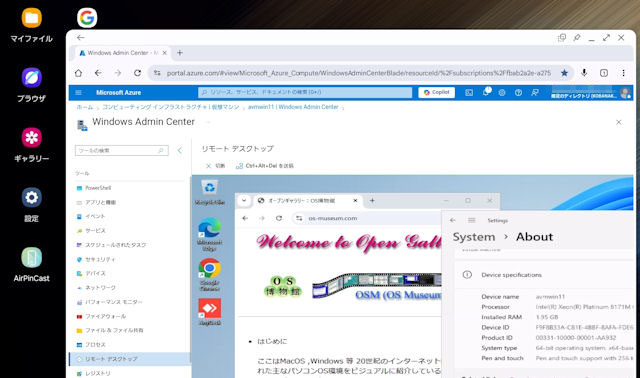This screenshot has height=378, width=640.
Task: Open レジストリ tool in sidebar
Action: [98, 373]
